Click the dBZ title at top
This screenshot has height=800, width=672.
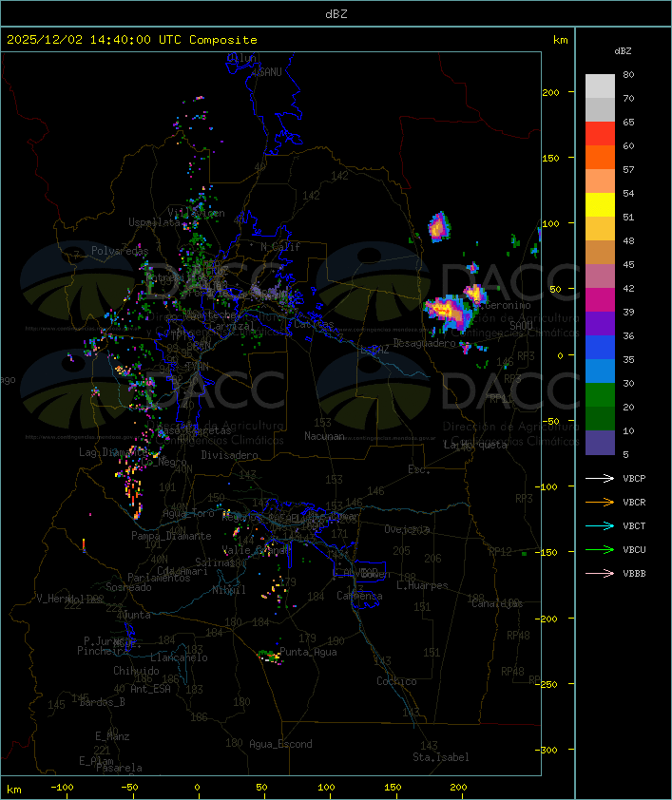(x=336, y=14)
